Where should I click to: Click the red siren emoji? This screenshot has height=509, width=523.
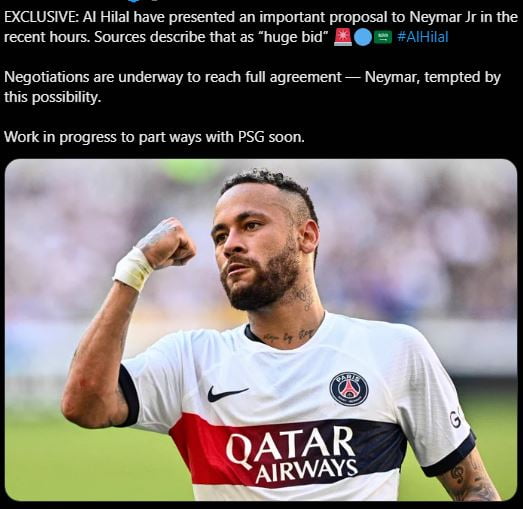tap(343, 37)
